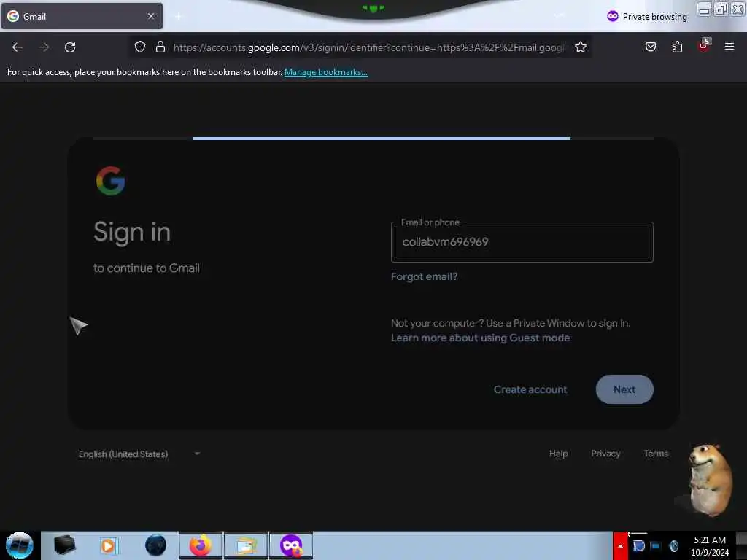Switch to the Firefox private browsing taskbar window
The width and height of the screenshot is (747, 560).
pyautogui.click(x=291, y=545)
